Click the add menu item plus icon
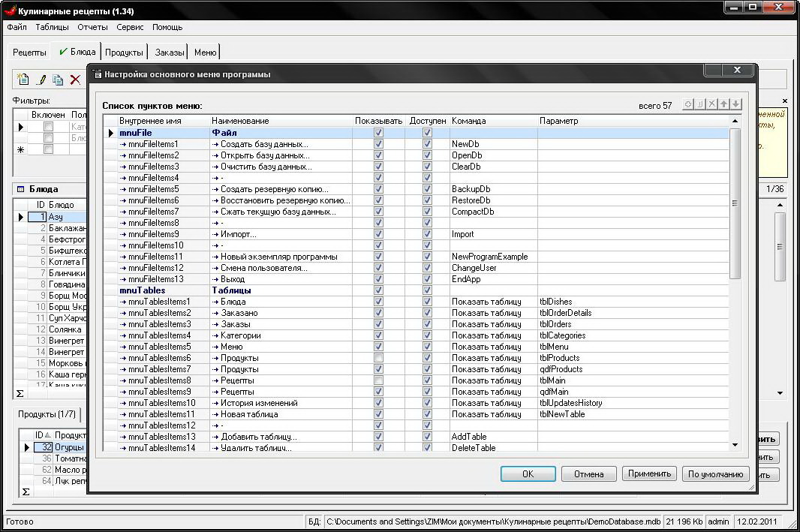This screenshot has height=532, width=800. 687,105
